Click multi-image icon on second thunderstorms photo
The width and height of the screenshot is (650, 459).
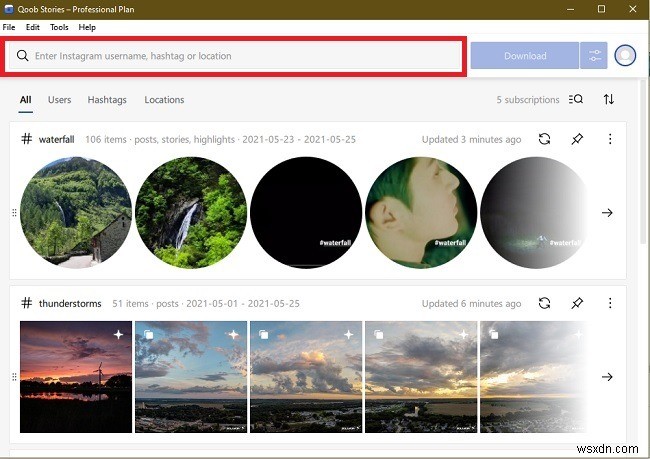(x=148, y=334)
